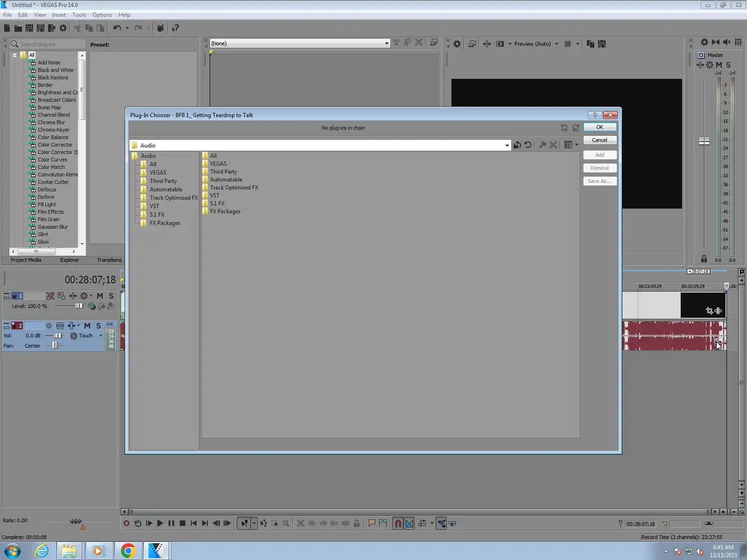Open Project Video Properties gear in preview

(457, 44)
